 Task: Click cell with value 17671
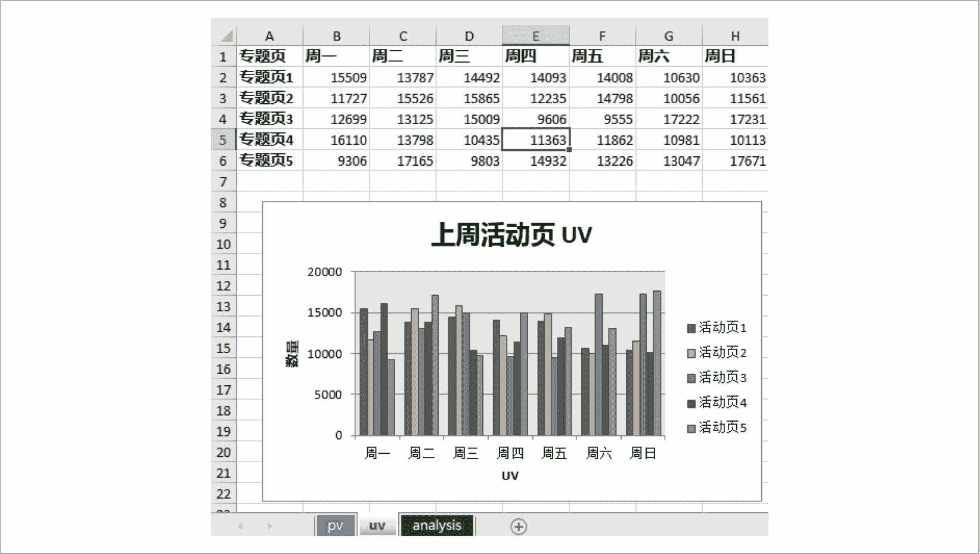[735, 161]
